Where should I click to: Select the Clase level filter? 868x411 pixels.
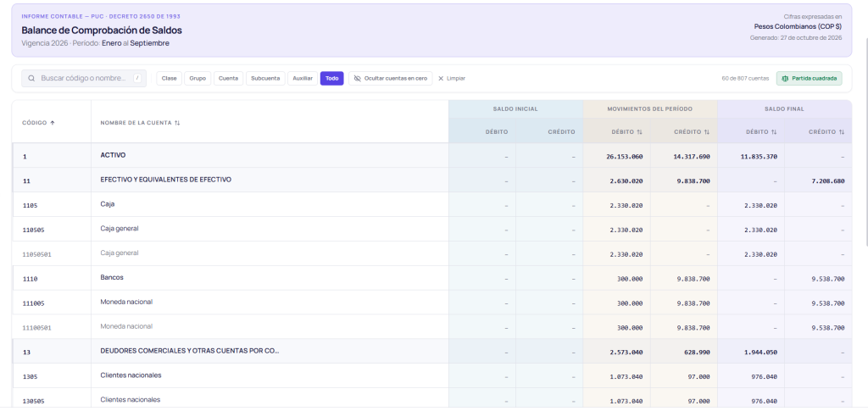point(169,79)
